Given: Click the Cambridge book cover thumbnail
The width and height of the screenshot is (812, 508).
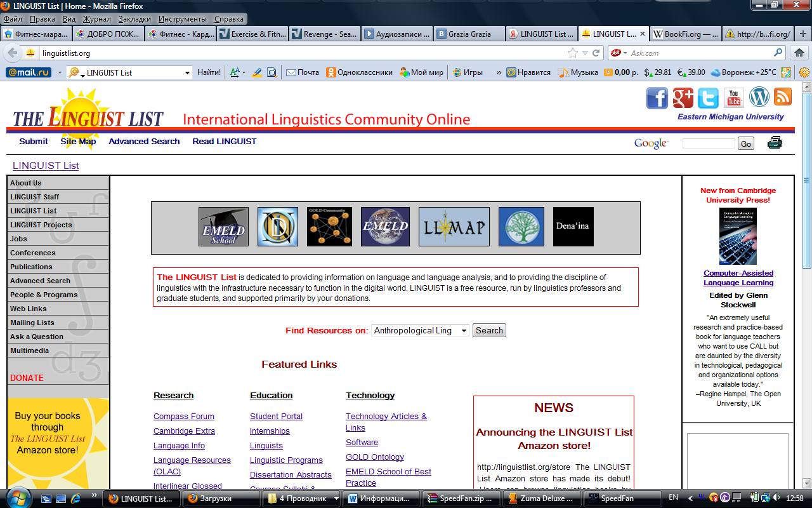Looking at the screenshot, I should 738,236.
